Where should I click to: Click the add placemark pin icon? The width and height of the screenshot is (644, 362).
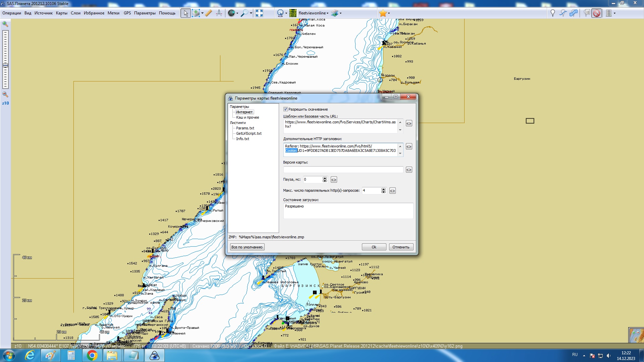click(x=552, y=13)
